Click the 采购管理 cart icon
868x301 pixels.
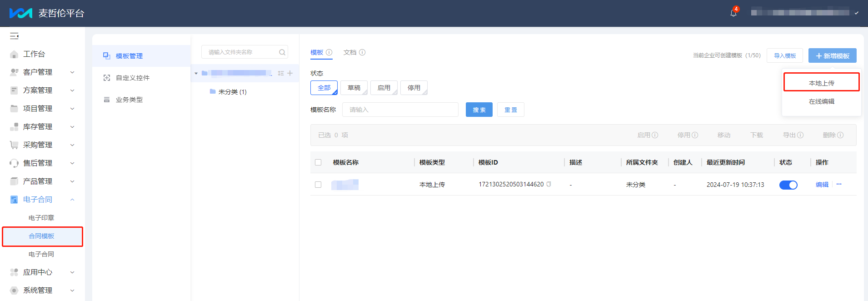pos(14,145)
